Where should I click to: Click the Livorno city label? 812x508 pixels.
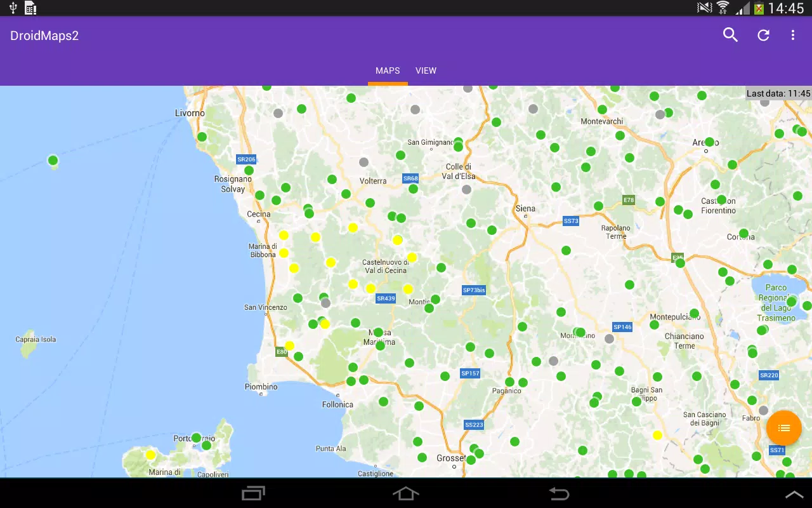(x=190, y=113)
